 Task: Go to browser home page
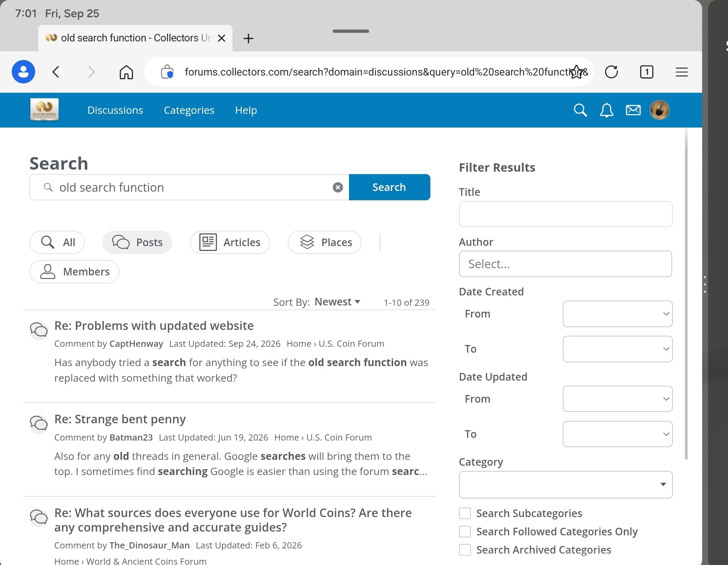126,72
